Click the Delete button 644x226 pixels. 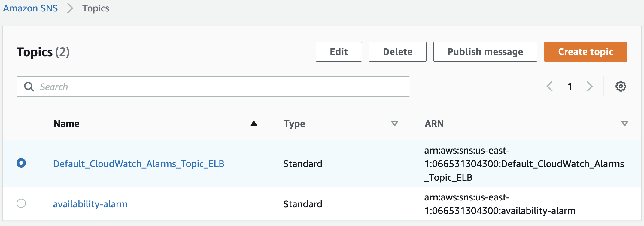point(398,52)
